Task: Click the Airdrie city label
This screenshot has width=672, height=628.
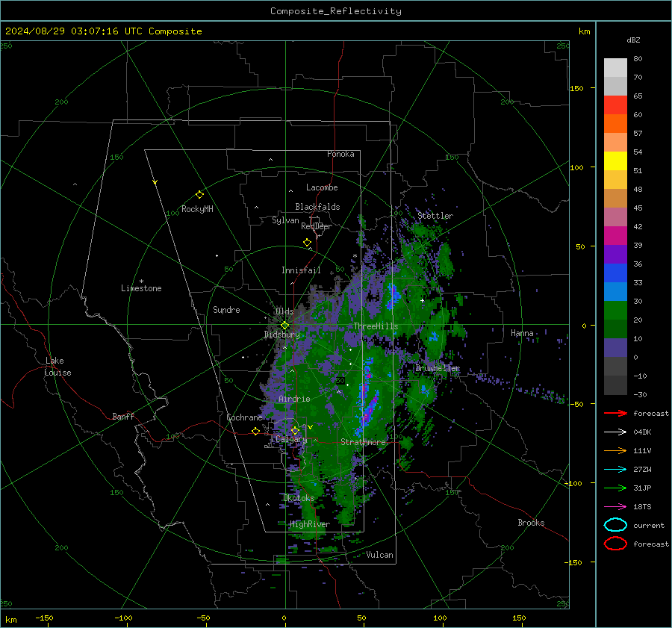Action: tap(294, 399)
